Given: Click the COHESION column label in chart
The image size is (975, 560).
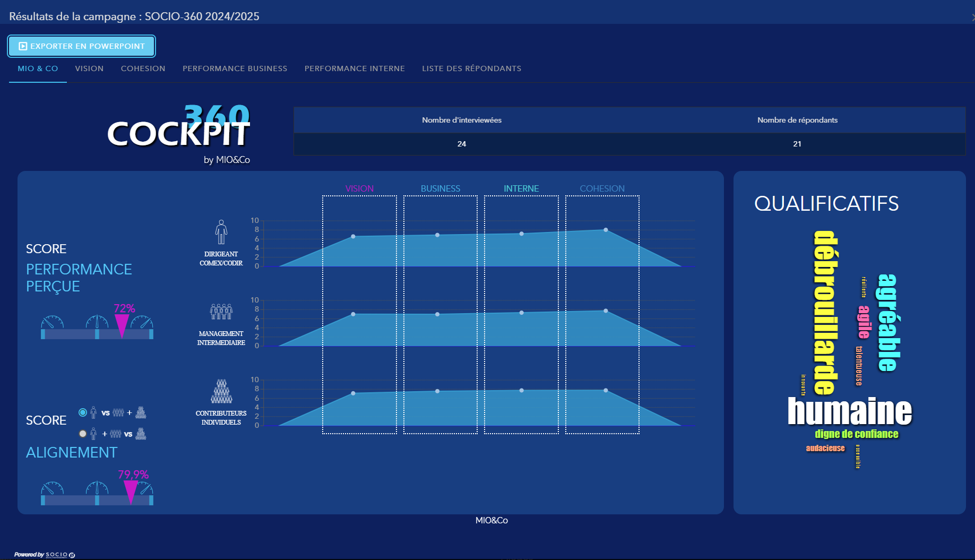Looking at the screenshot, I should 602,188.
